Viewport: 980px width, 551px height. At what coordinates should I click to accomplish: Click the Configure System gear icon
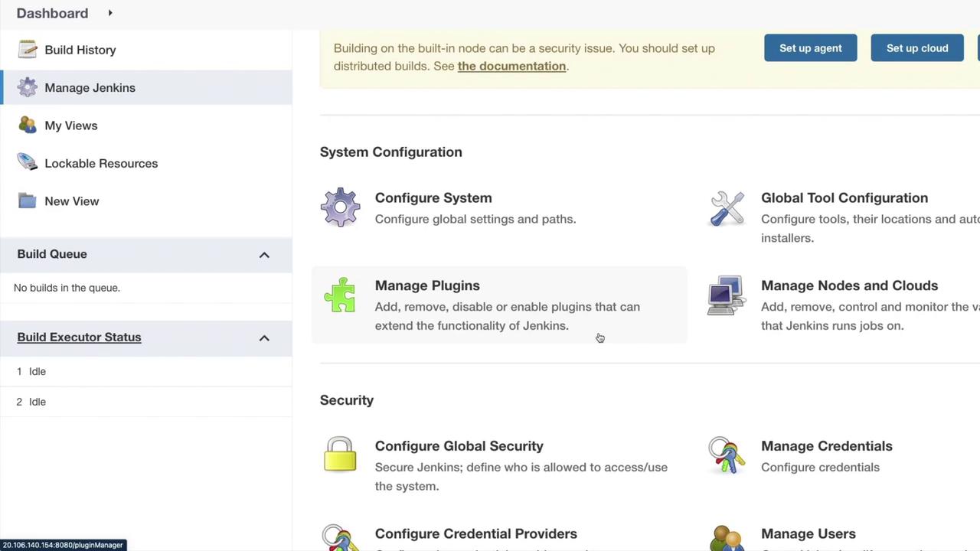click(340, 207)
